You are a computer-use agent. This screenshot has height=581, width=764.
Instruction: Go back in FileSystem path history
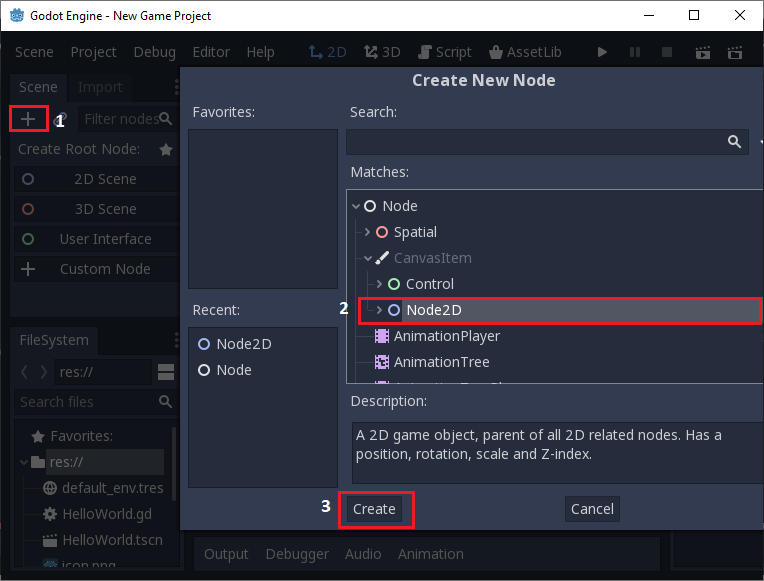pos(24,372)
